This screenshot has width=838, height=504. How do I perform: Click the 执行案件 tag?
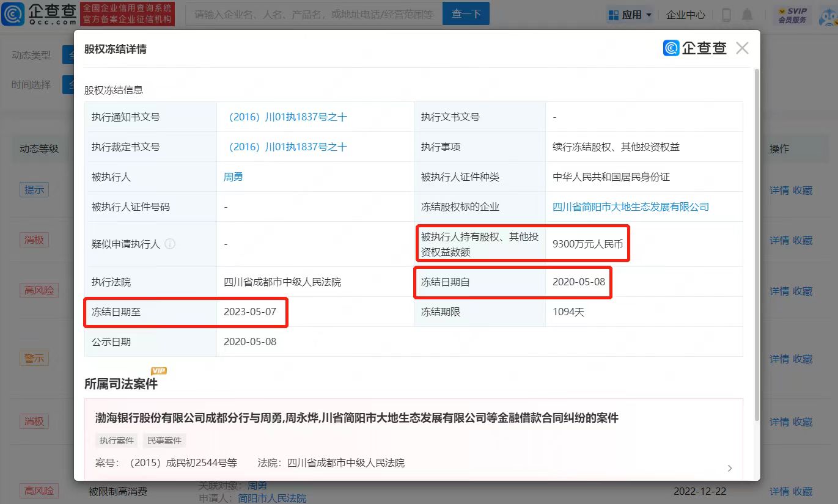[x=117, y=440]
